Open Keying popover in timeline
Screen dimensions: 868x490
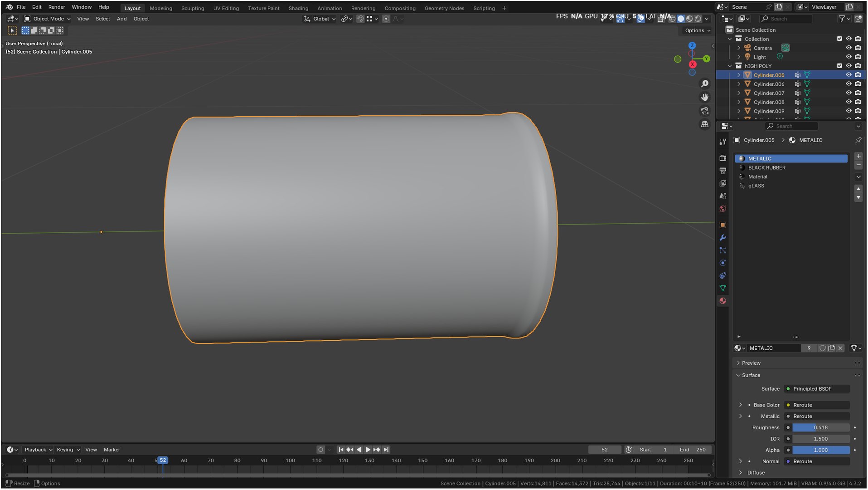point(68,450)
